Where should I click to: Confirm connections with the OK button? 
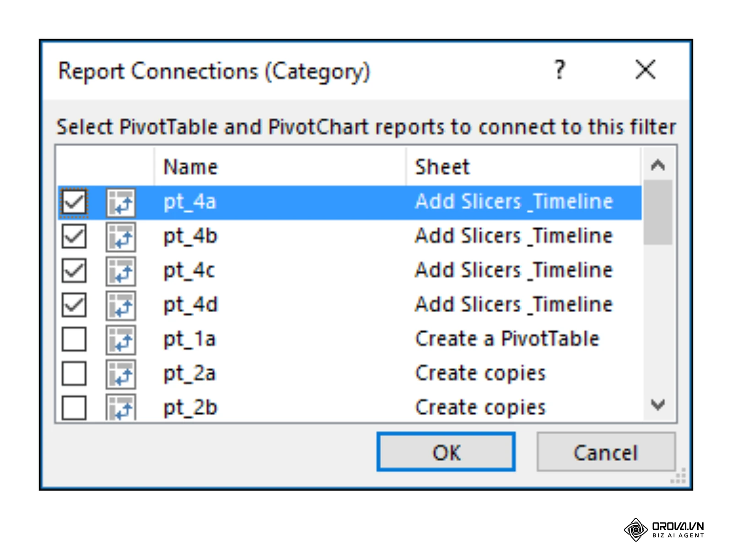coord(446,452)
